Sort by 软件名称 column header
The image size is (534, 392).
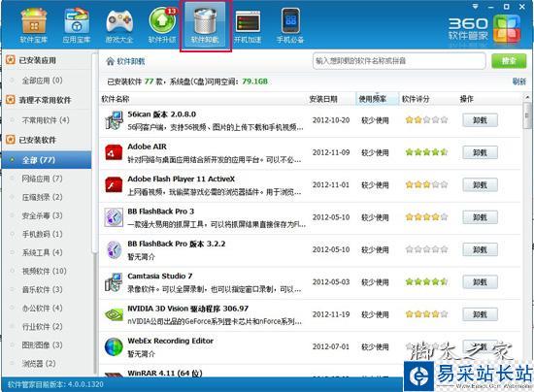116,99
